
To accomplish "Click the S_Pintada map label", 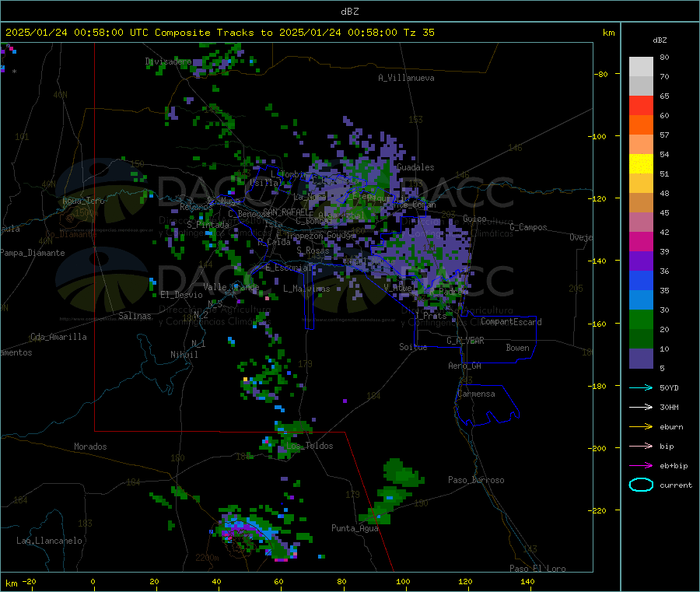I will coord(208,225).
